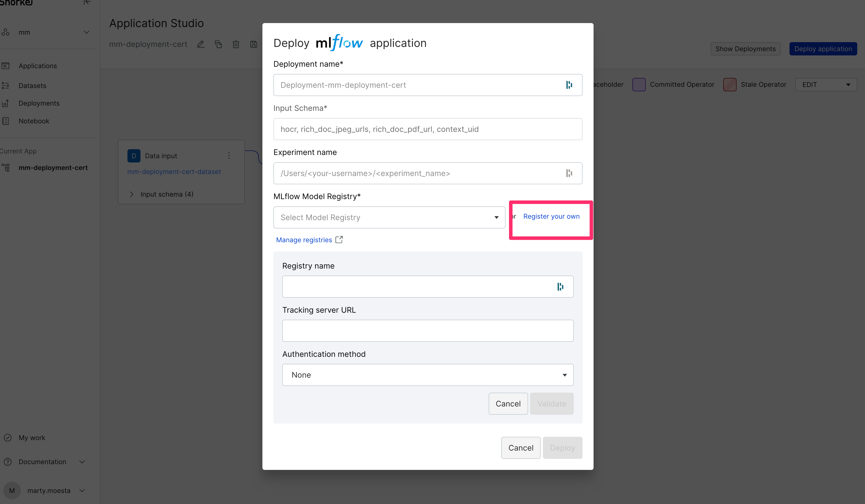Viewport: 865px width, 504px height.
Task: Cancel the Deploy mlflow application dialog
Action: (521, 448)
